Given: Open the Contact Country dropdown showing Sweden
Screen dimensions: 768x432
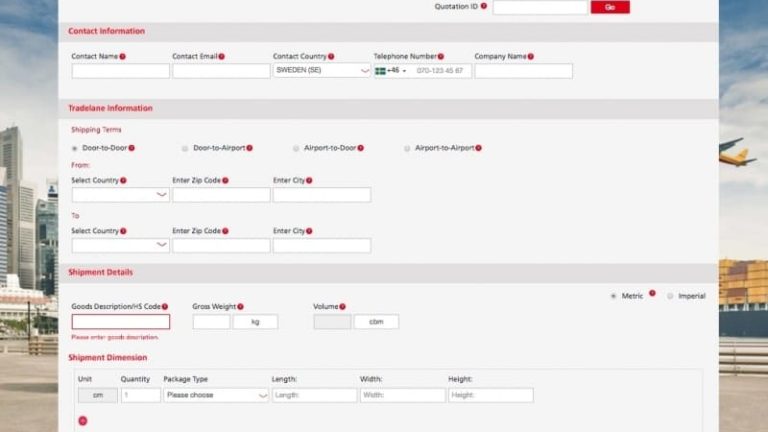Looking at the screenshot, I should point(321,71).
